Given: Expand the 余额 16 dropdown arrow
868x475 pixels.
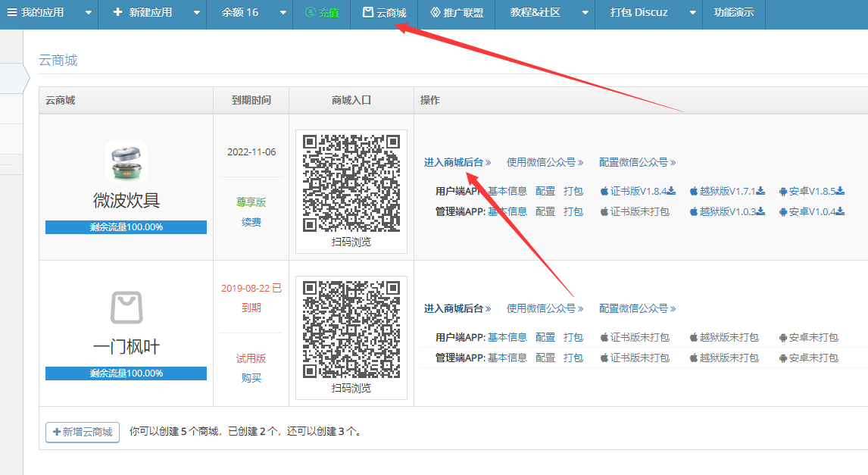Looking at the screenshot, I should (x=283, y=13).
